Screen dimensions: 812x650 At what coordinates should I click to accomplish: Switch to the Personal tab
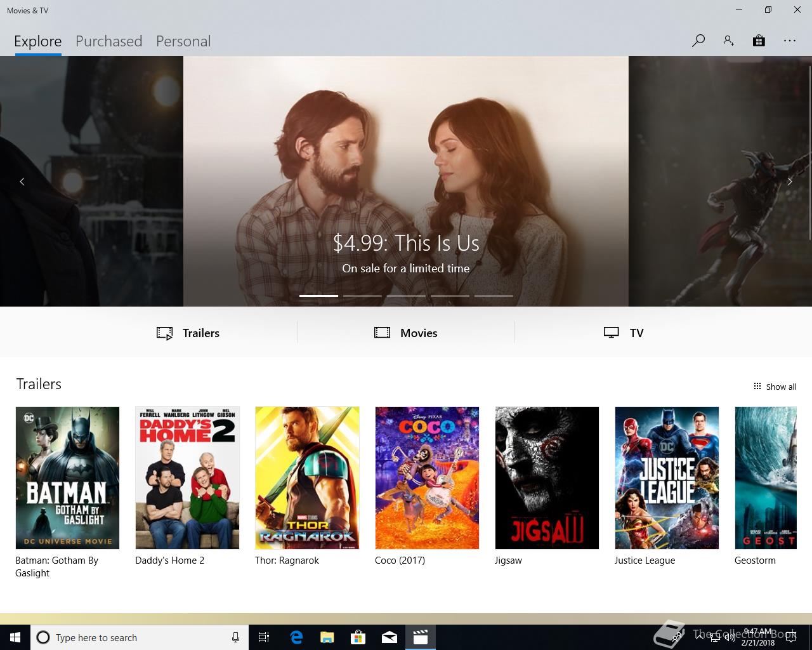pyautogui.click(x=183, y=41)
